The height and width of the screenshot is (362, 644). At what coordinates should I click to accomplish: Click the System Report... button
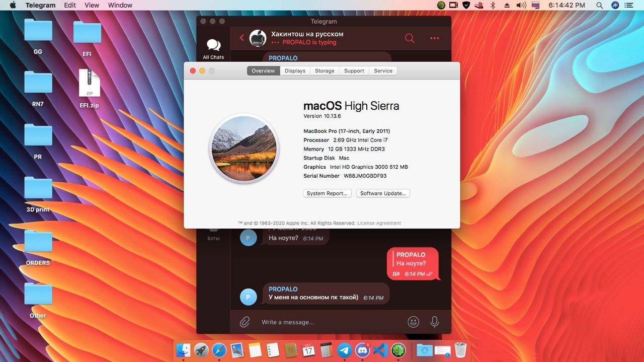[x=327, y=193]
